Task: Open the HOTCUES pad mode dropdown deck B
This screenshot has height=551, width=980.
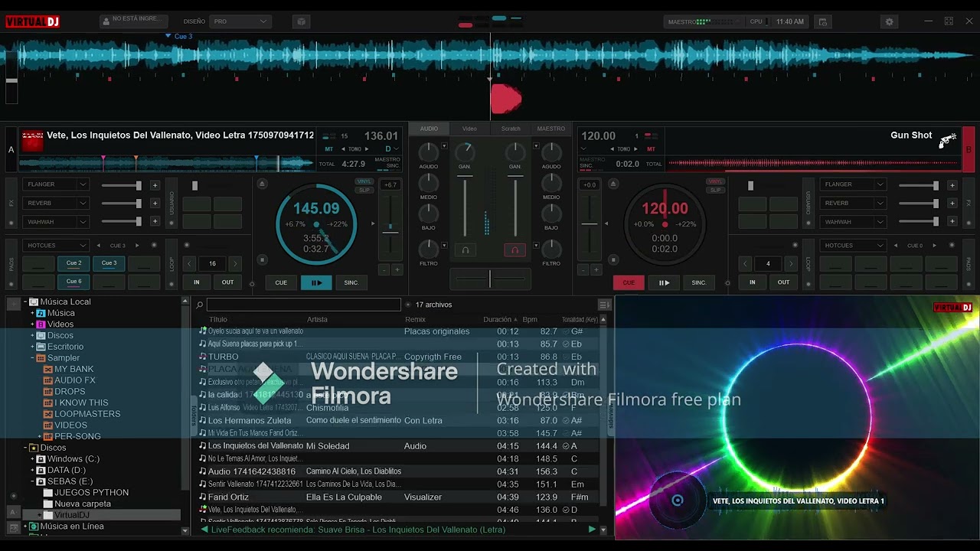Action: tap(854, 246)
